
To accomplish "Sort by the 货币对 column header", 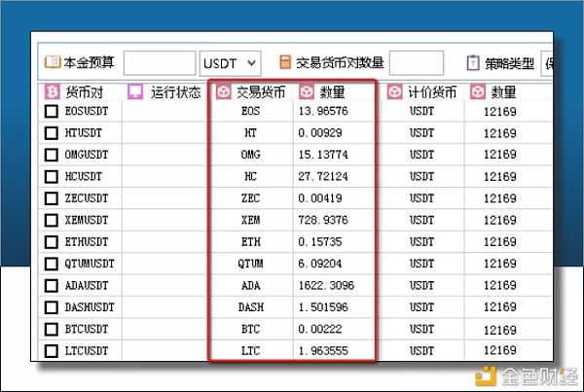I will [84, 92].
